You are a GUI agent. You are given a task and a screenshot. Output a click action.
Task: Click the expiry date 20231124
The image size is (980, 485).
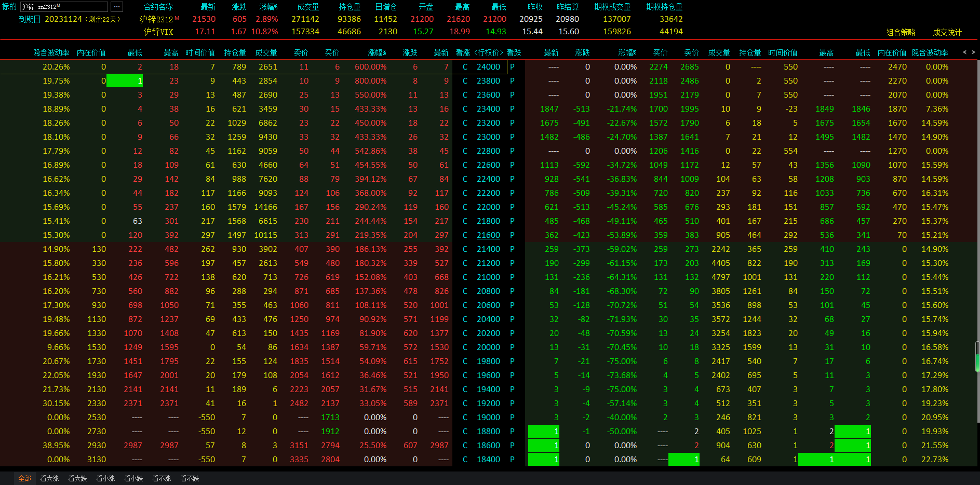(63, 19)
